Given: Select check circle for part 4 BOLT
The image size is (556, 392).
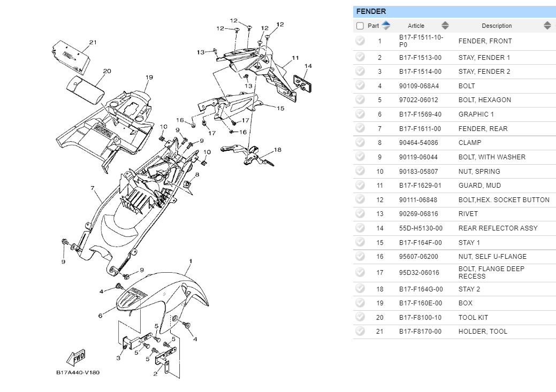Looking at the screenshot, I should pos(360,86).
